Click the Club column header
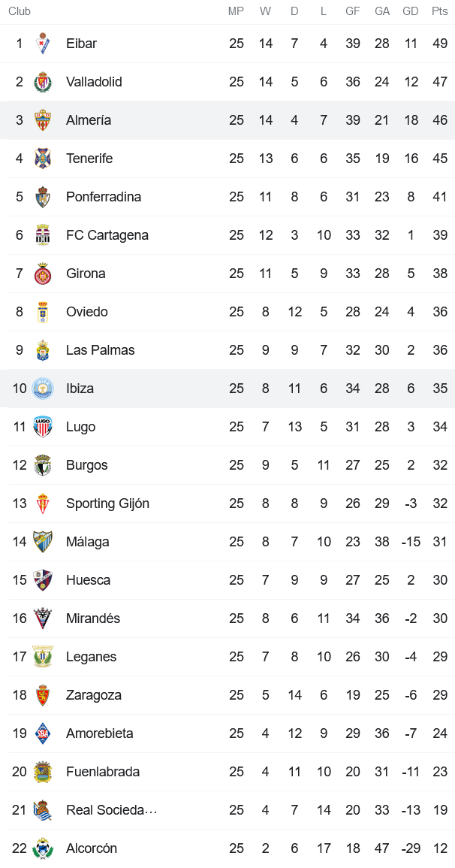455x868 pixels. tap(20, 11)
